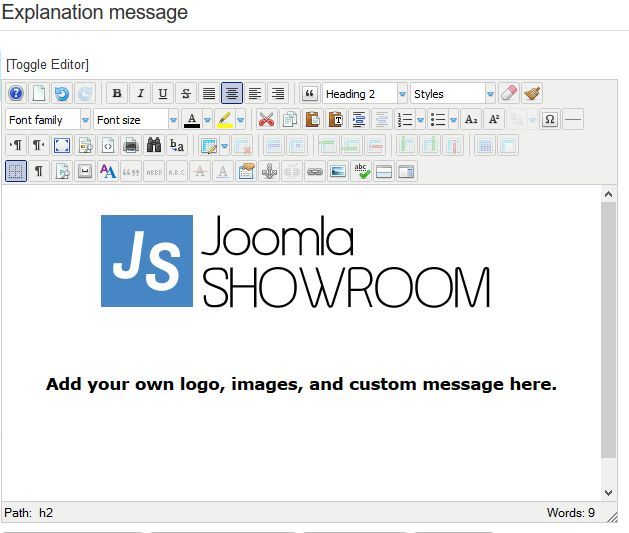Insert an anchor
Image resolution: width=629 pixels, height=533 pixels.
269,171
